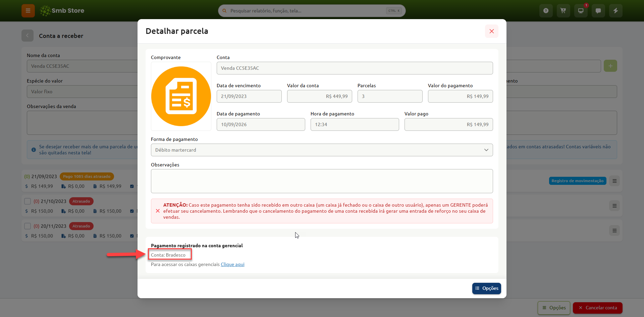Open the orange hamburger main menu

click(x=28, y=11)
